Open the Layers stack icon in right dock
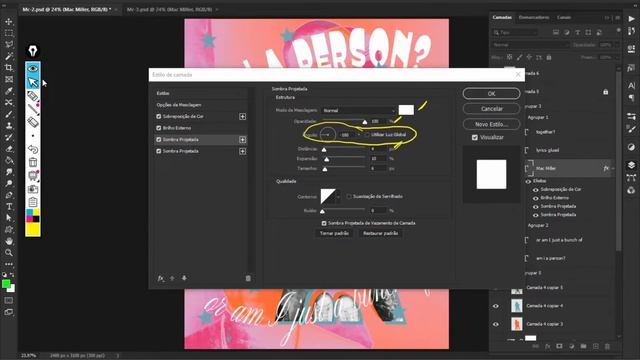This screenshot has width=640, height=360. [631, 165]
